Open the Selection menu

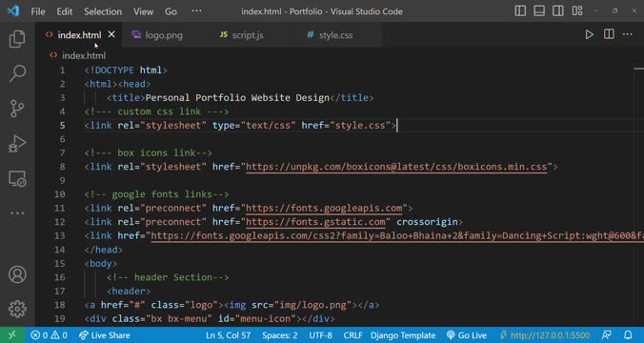[103, 11]
